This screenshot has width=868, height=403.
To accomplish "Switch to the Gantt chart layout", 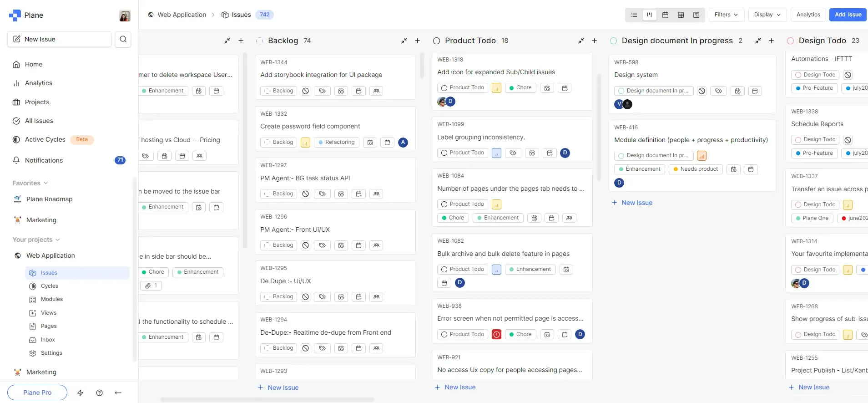I will [696, 15].
